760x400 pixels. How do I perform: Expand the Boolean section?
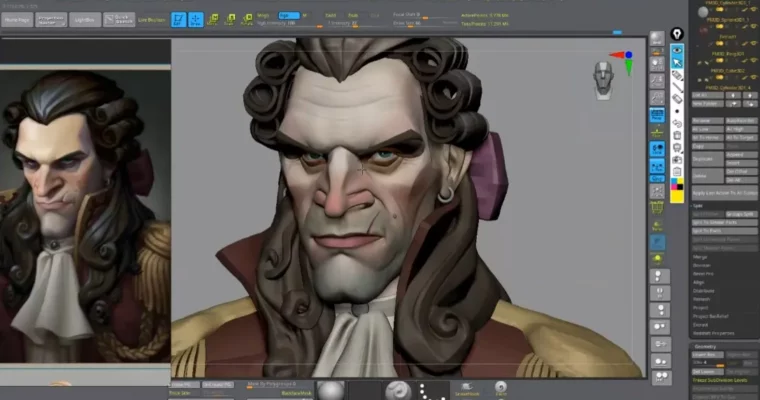tap(702, 265)
